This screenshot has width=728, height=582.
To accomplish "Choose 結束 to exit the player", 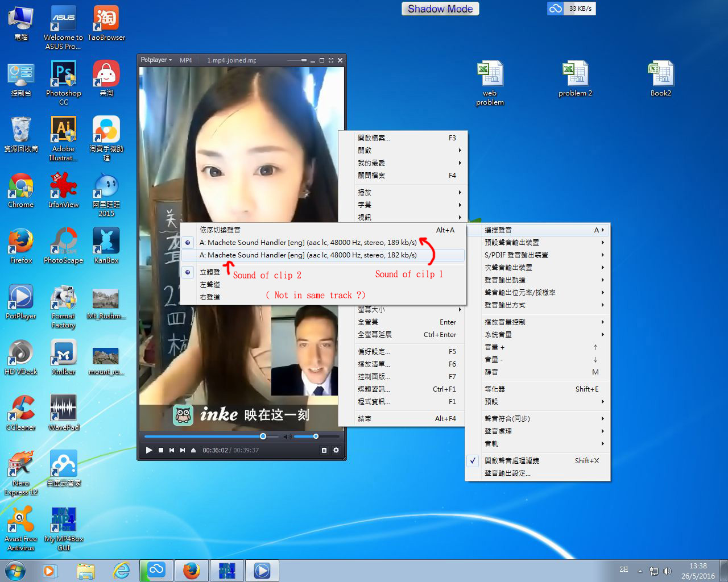I will [403, 419].
